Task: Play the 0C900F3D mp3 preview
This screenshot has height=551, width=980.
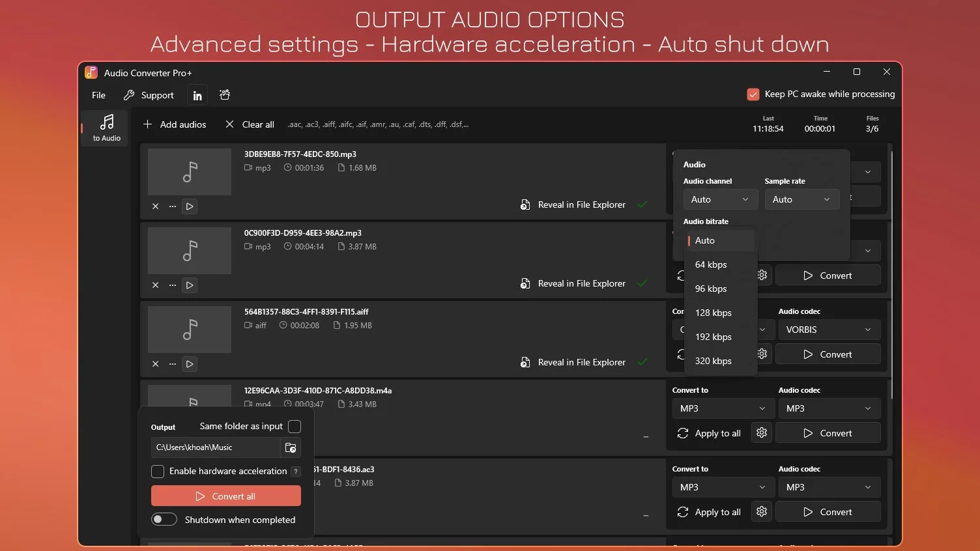Action: pos(190,285)
